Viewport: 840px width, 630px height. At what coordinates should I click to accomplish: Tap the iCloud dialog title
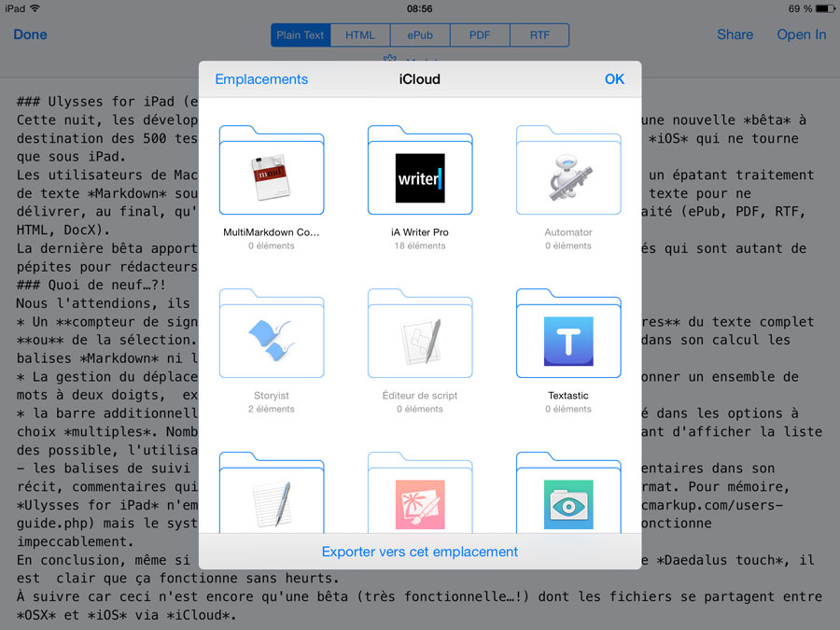(x=420, y=79)
